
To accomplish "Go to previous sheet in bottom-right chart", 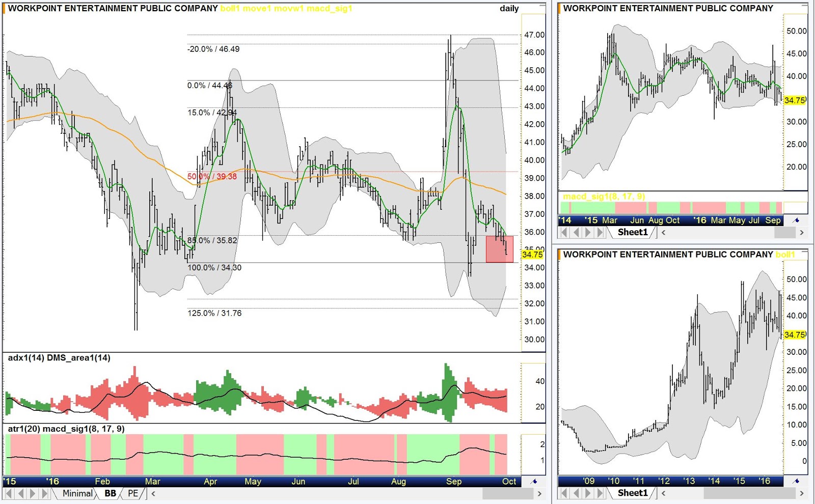I will (576, 493).
